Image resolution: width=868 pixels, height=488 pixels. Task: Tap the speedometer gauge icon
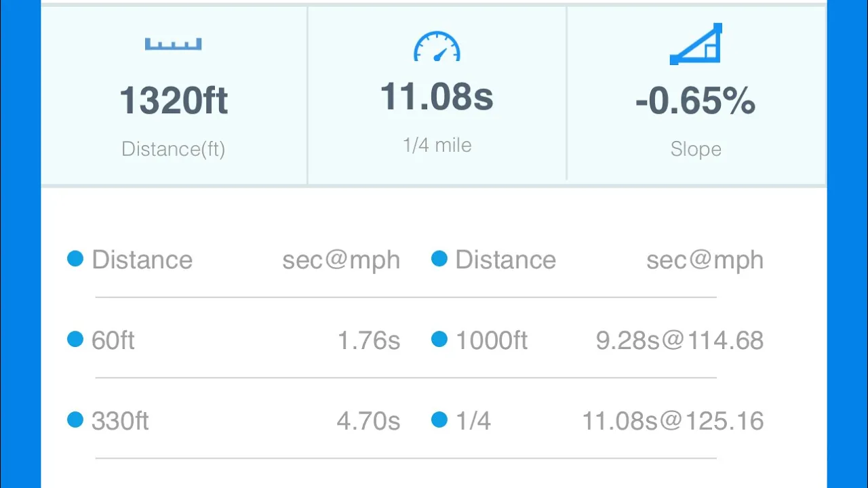coord(437,46)
